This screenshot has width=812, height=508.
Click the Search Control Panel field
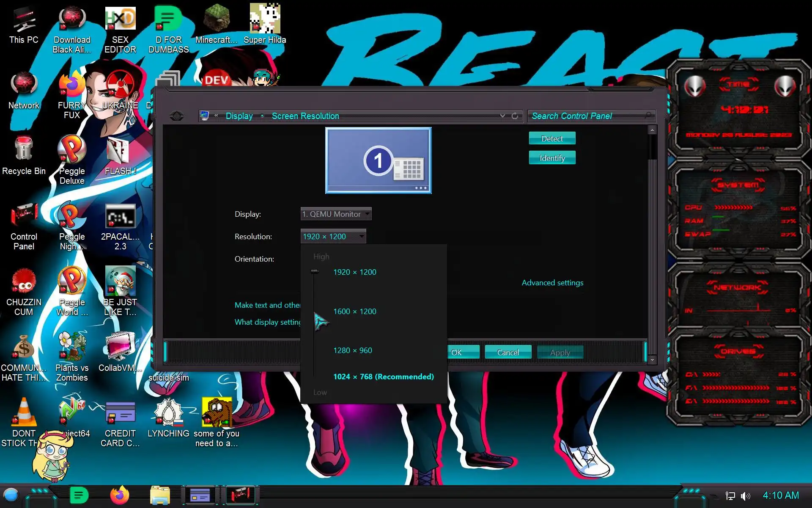tap(588, 116)
